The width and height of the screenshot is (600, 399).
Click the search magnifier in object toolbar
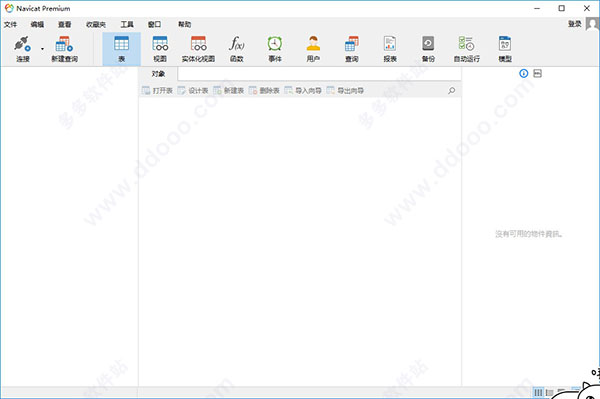coord(452,91)
